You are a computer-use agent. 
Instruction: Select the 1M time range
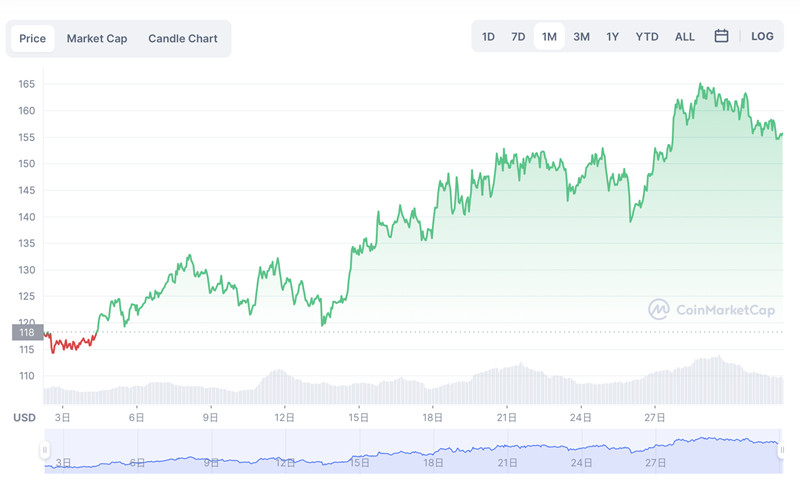[549, 36]
